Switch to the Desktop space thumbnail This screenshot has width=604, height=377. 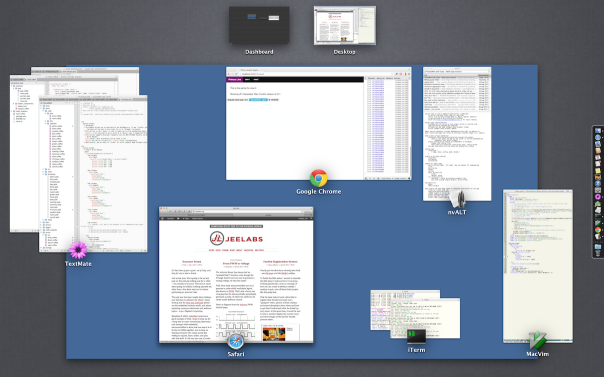[x=345, y=25]
